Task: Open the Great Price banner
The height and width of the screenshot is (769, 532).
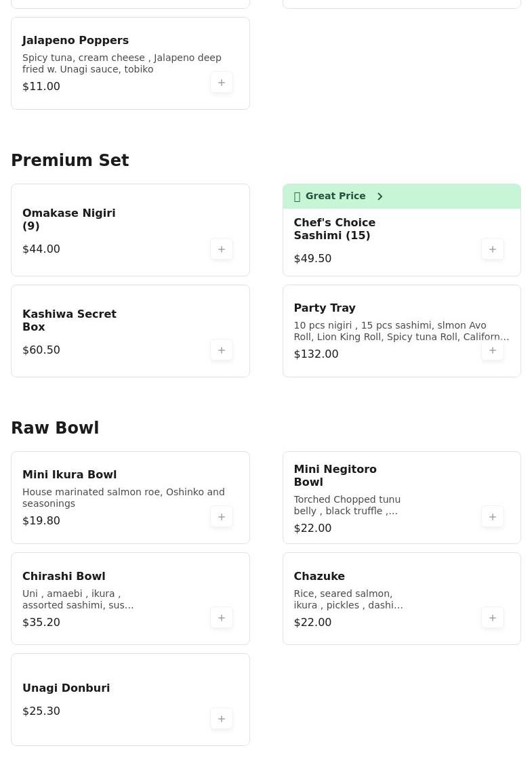Action: (x=335, y=196)
